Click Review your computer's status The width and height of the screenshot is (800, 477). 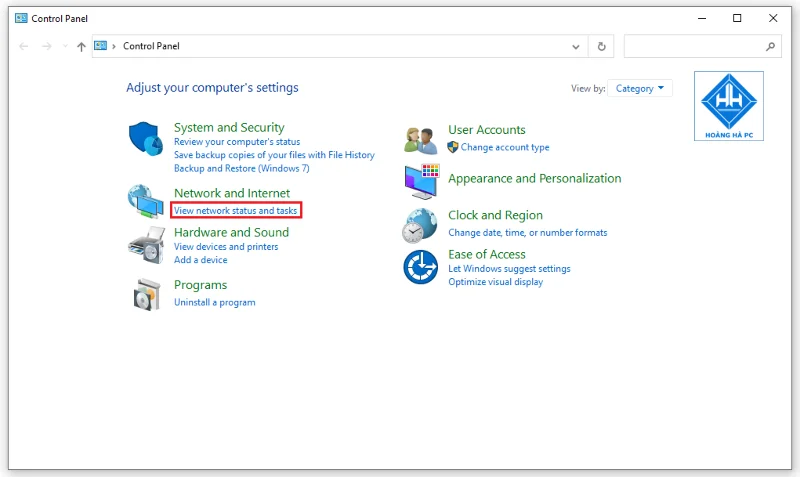[237, 142]
